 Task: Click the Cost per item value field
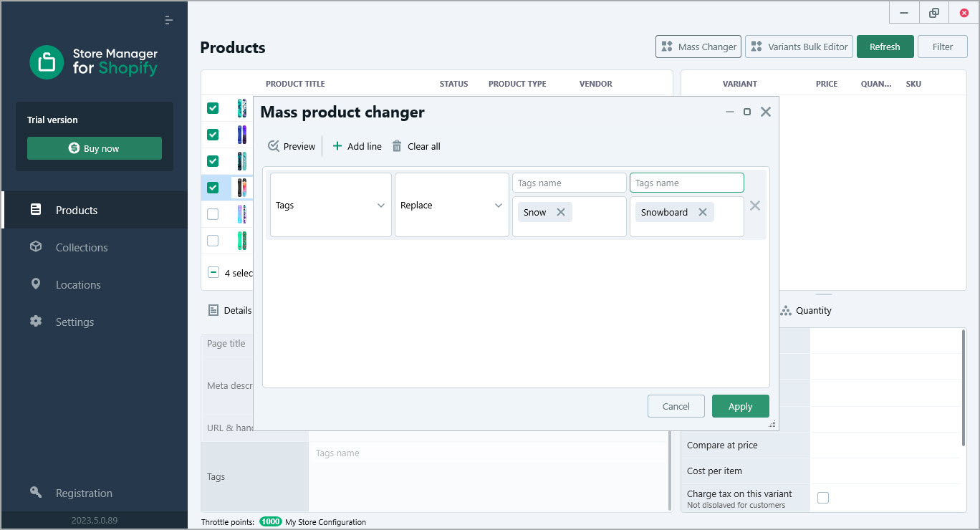click(885, 471)
